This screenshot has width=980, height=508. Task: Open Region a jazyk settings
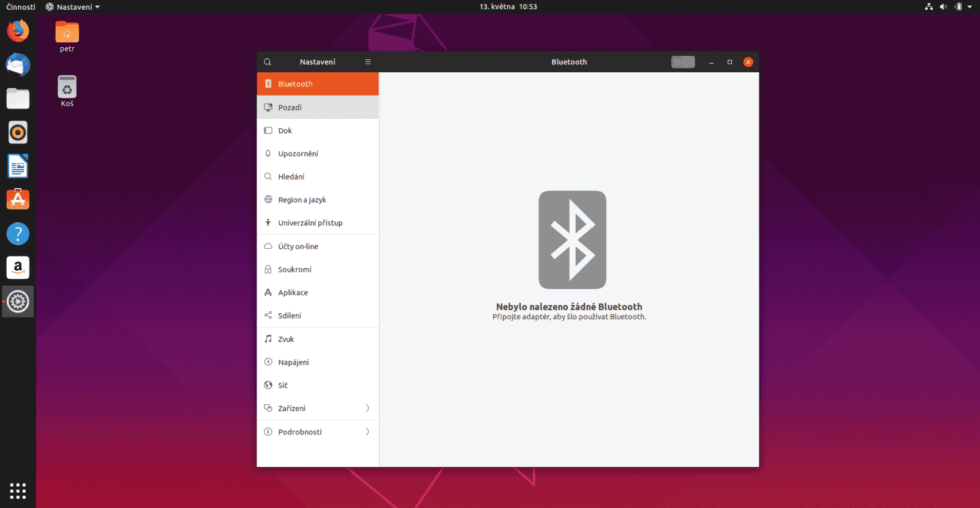(318, 200)
